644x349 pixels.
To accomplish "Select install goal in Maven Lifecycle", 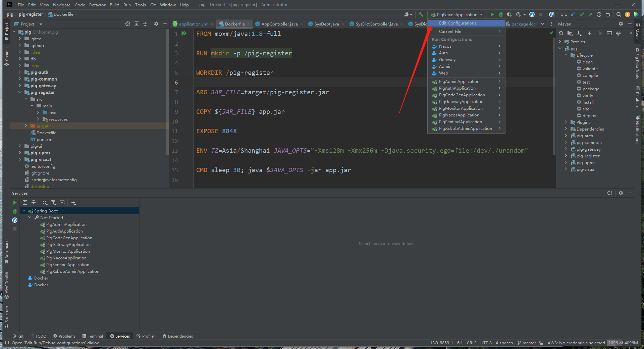I will 588,102.
